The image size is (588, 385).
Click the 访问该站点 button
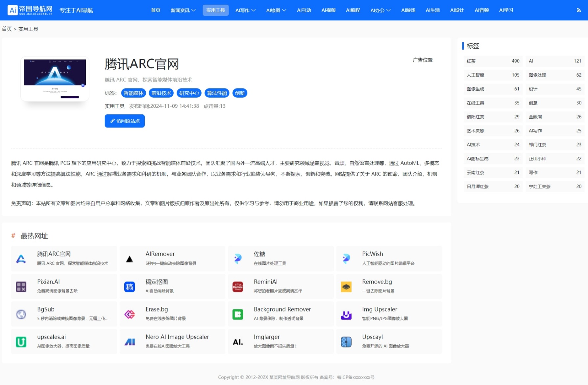(125, 121)
